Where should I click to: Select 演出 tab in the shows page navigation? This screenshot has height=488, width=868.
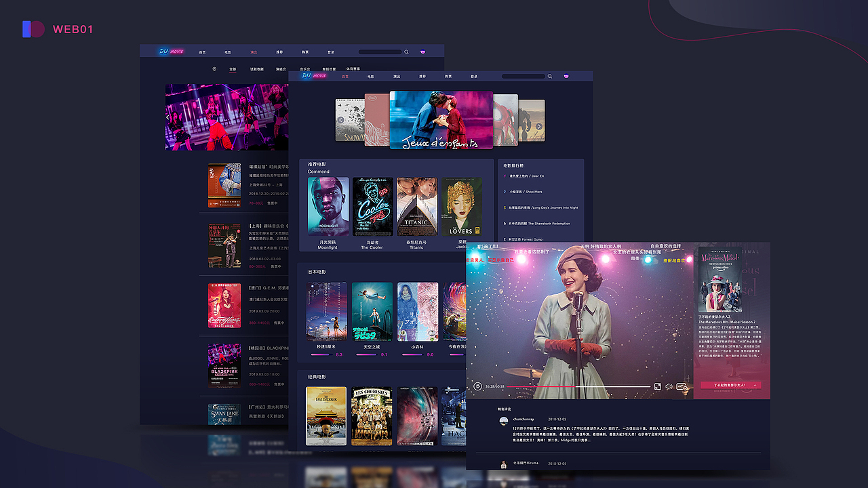click(x=254, y=52)
